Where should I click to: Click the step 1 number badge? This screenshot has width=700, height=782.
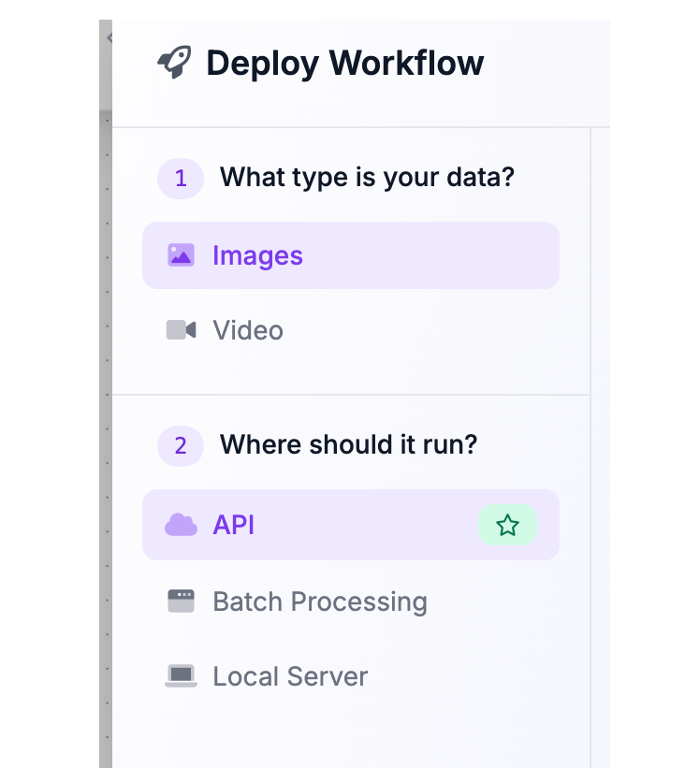click(181, 178)
